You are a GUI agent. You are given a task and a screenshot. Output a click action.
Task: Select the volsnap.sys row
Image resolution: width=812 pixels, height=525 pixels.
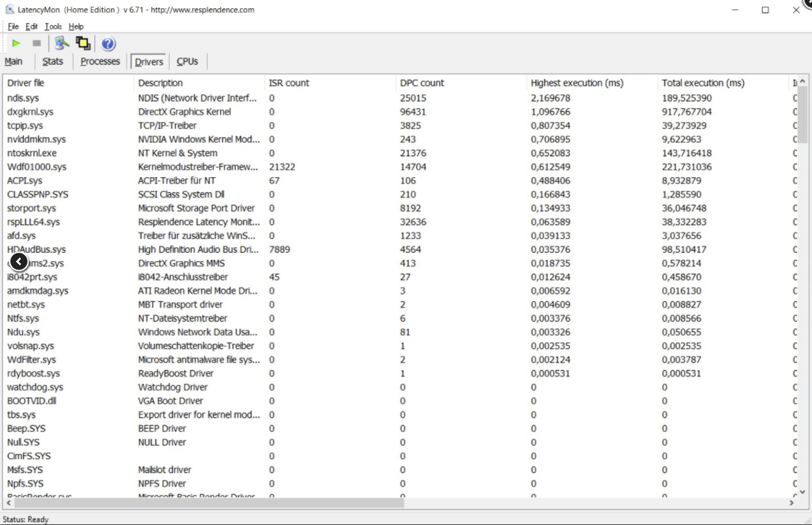(x=400, y=346)
